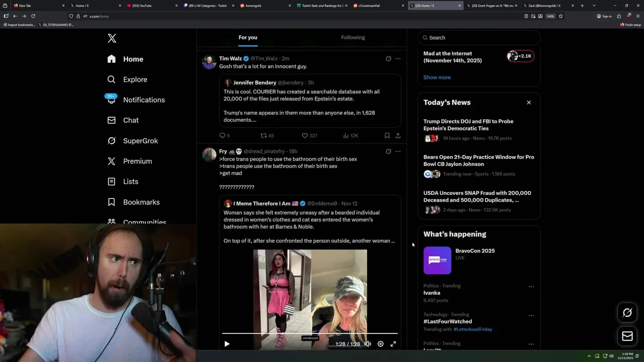The width and height of the screenshot is (644, 362).
Task: Click the Search field on X
Action: pyautogui.click(x=479, y=38)
